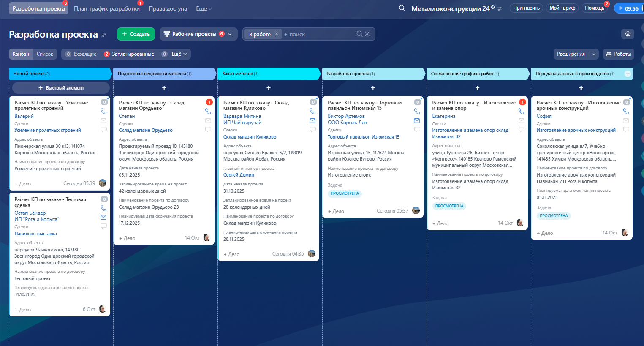
Task: Call contact Степан via phone icon
Action: pos(208,111)
